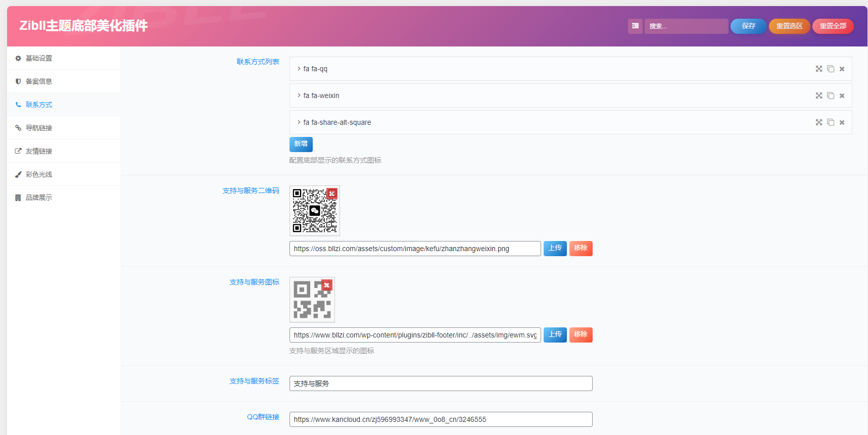868x435 pixels.
Task: Click the 支持与服务标签 field label
Action: 255,381
